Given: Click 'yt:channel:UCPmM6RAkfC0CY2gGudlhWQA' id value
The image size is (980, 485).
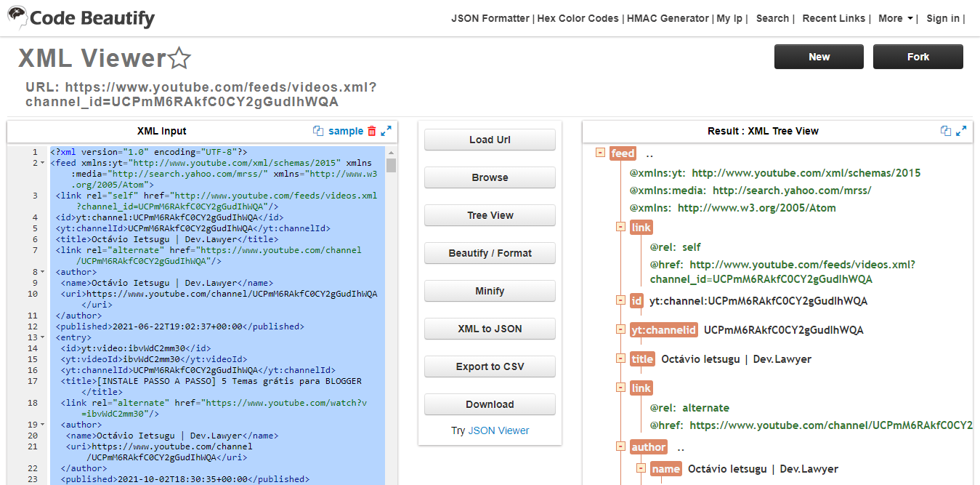Looking at the screenshot, I should tap(758, 301).
